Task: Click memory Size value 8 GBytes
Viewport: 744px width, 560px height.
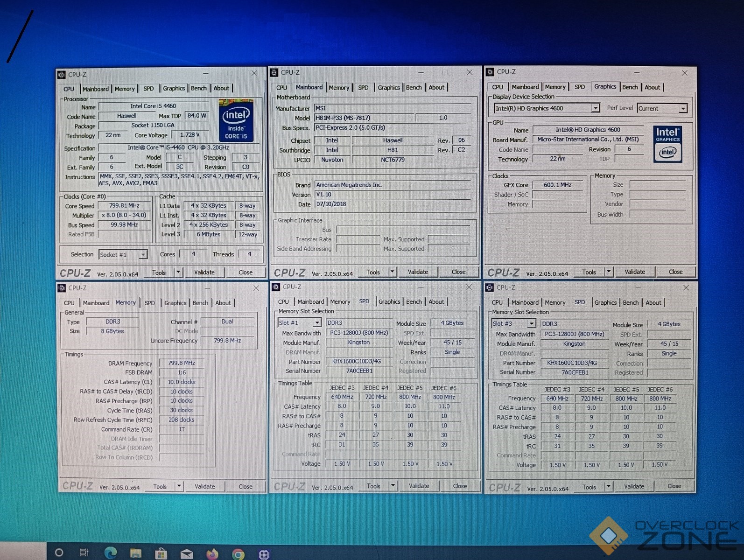Action: click(x=112, y=331)
